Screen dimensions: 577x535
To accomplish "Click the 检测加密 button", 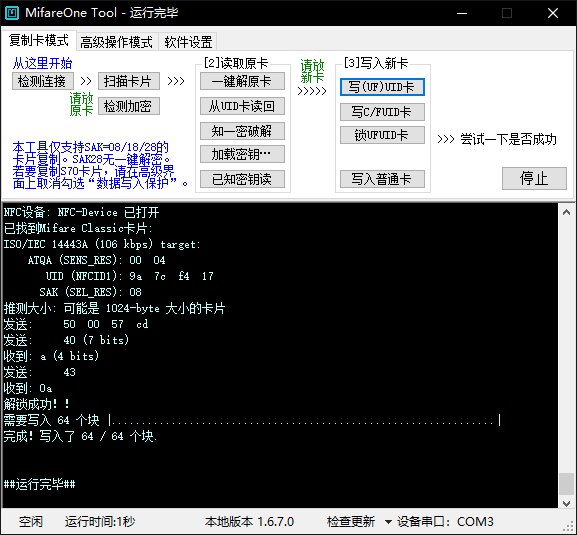I will click(x=128, y=106).
